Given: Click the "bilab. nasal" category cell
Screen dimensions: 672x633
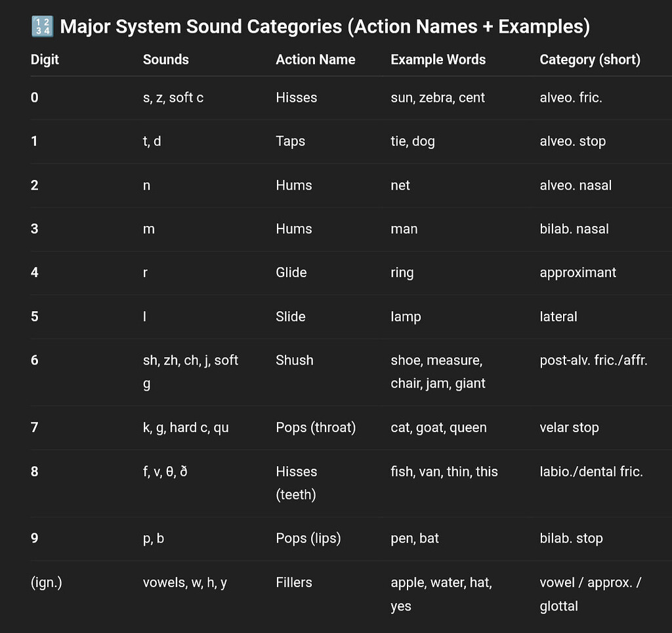Looking at the screenshot, I should 574,229.
